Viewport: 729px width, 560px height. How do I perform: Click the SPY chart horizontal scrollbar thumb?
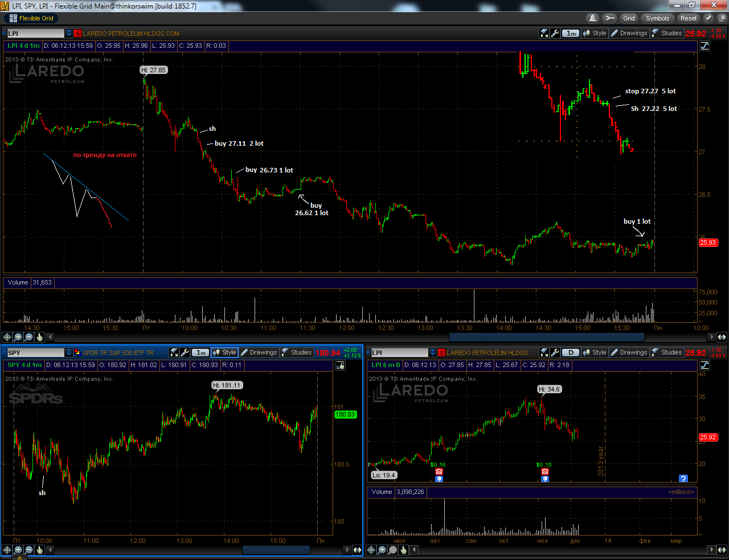click(276, 550)
